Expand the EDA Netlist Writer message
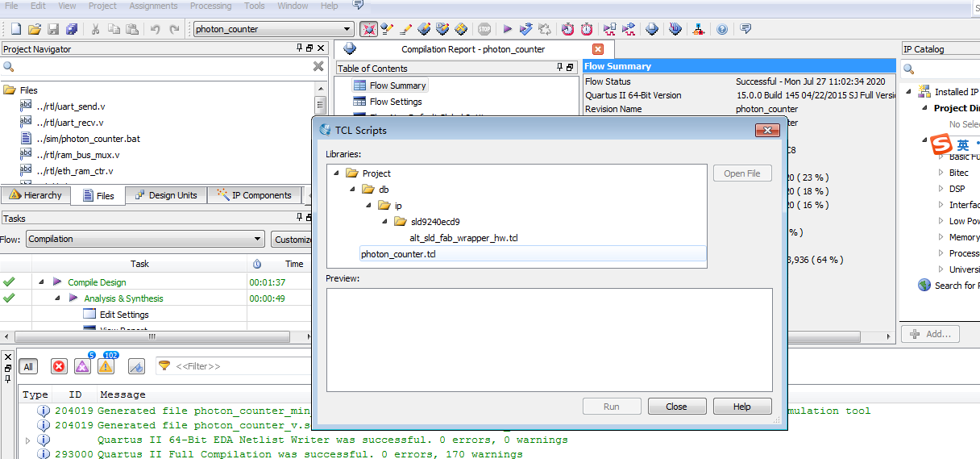The image size is (980, 459). [28, 440]
